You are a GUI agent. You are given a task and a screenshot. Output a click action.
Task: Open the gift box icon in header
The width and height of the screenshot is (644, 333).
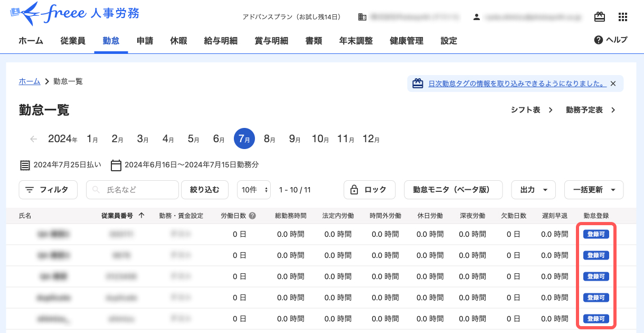(x=600, y=17)
